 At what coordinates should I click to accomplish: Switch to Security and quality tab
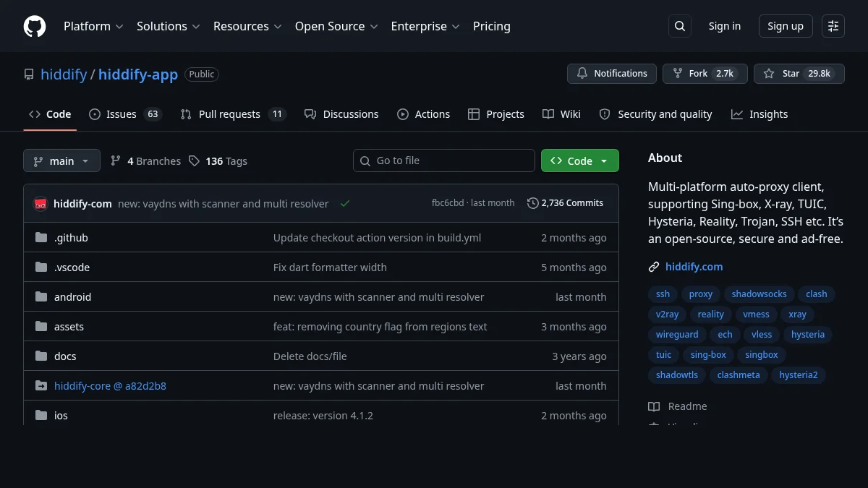(655, 114)
